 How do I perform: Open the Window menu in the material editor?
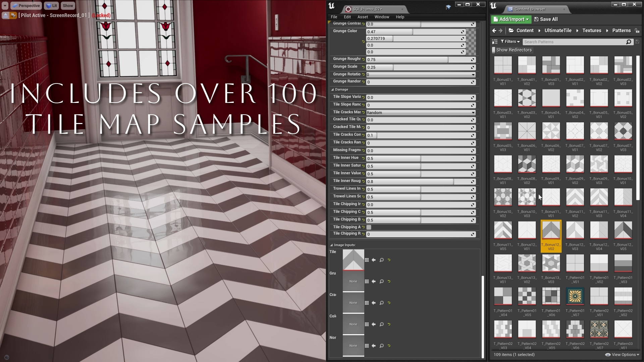382,17
